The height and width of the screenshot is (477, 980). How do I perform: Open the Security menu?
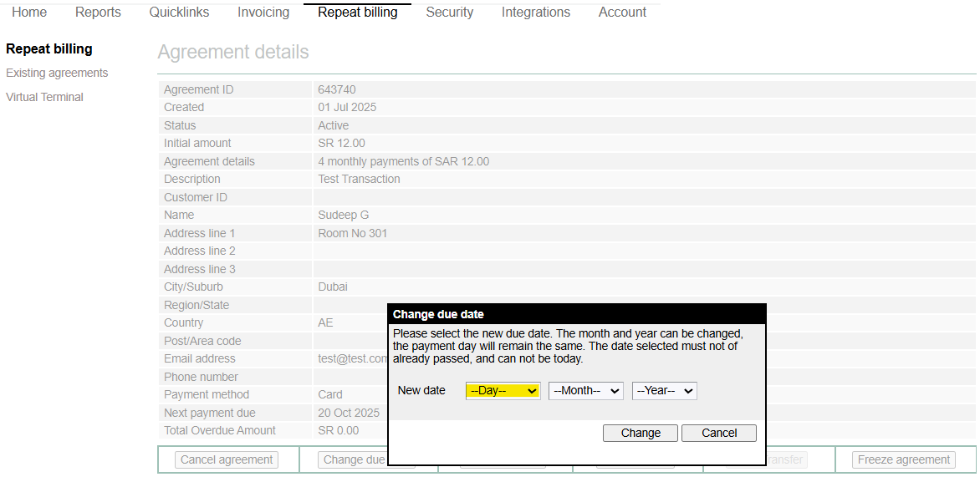click(449, 12)
